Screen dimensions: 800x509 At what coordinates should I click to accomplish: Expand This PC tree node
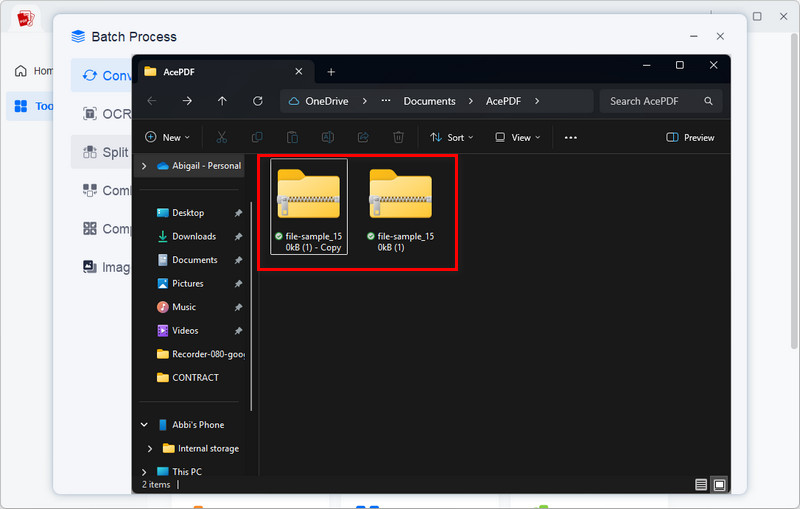tap(144, 472)
